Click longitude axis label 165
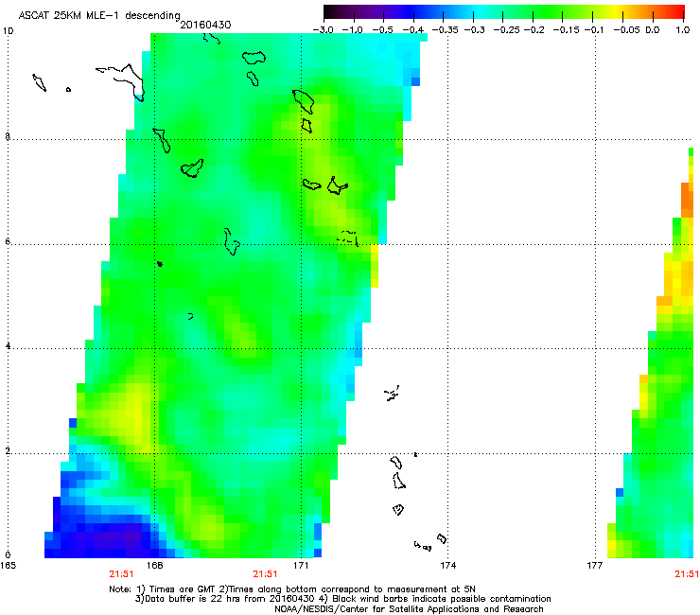Image resolution: width=700 pixels, height=615 pixels. tap(8, 566)
